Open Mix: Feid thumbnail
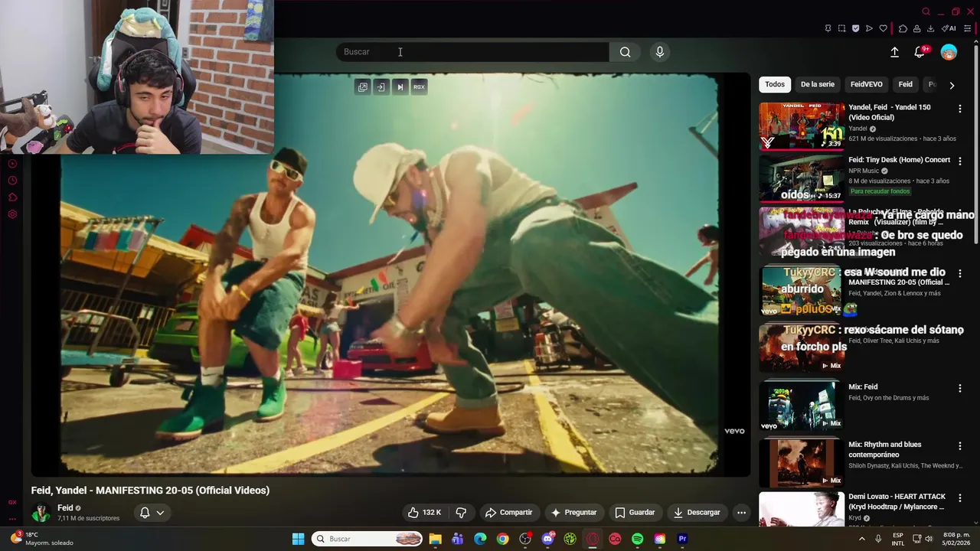The image size is (980, 551). [x=802, y=406]
